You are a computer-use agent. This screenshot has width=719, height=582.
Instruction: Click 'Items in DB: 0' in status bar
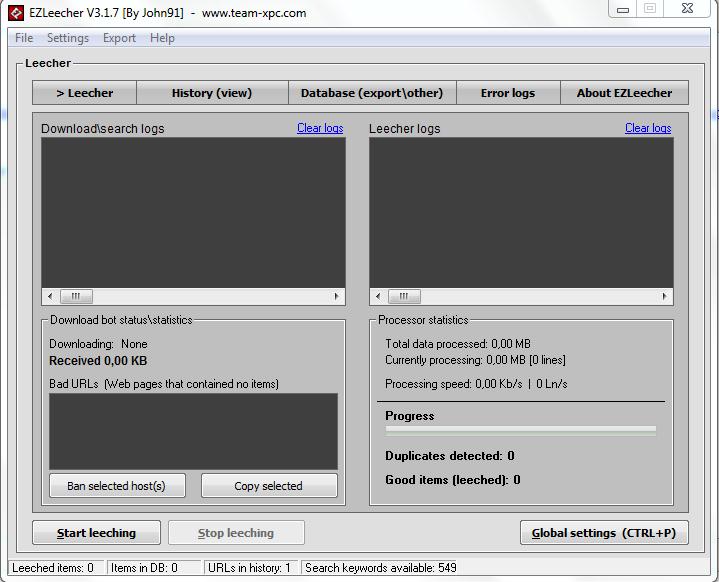click(x=144, y=568)
